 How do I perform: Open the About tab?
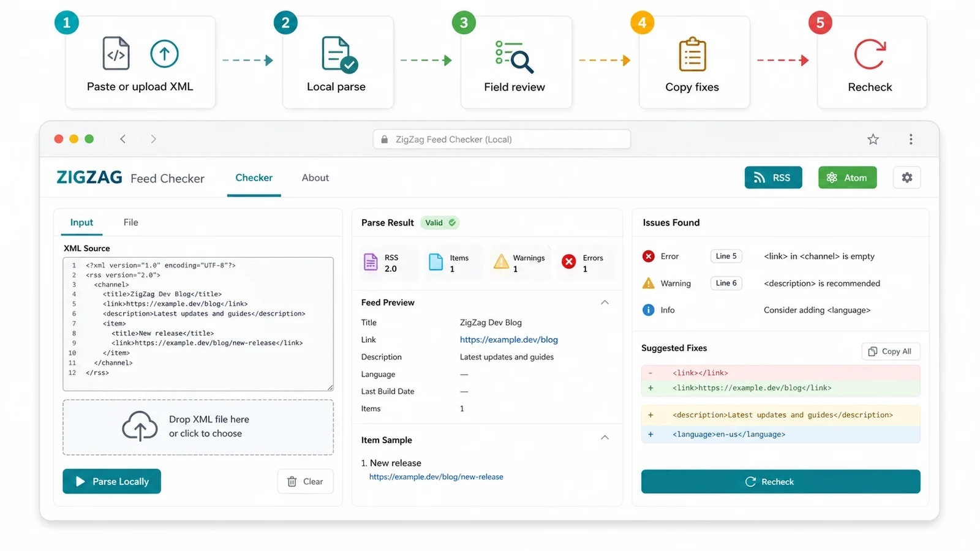click(315, 178)
